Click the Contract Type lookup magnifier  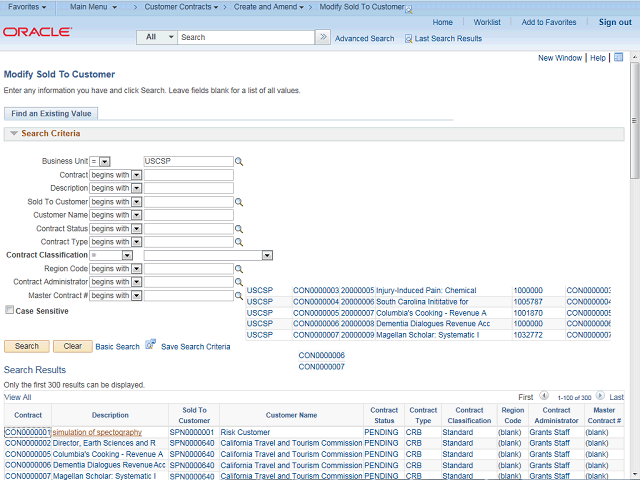click(x=239, y=242)
